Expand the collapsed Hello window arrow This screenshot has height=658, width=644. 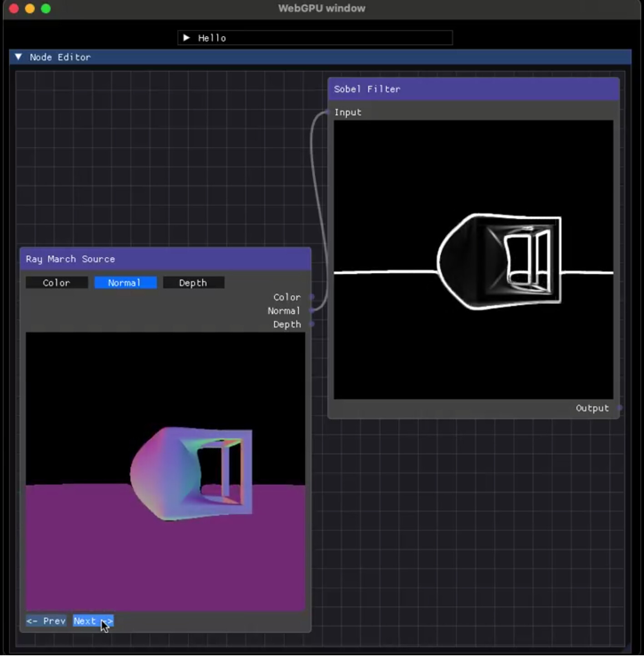[x=186, y=38]
